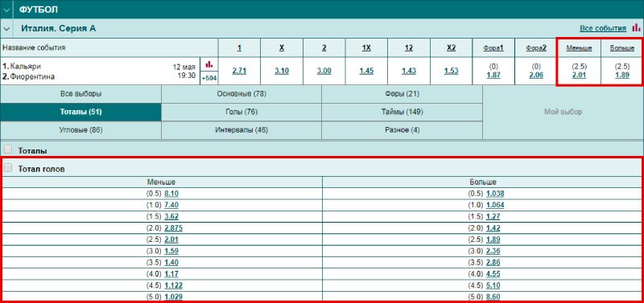Switch to Угловые (86) tab
The image size is (644, 303).
point(81,130)
